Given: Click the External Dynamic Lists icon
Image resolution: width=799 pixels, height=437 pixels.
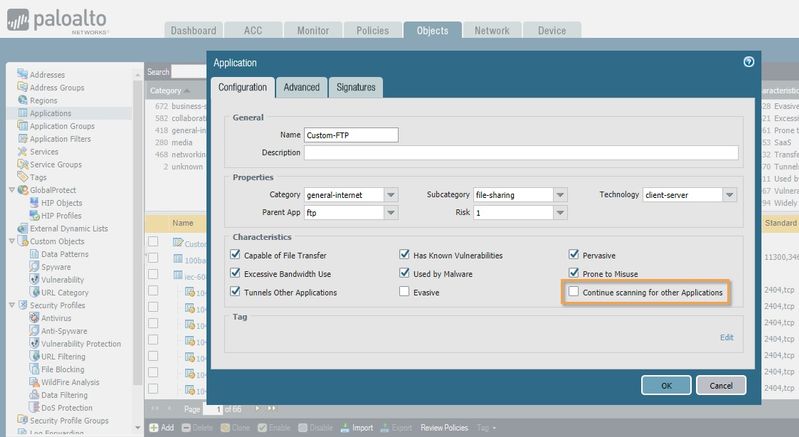Looking at the screenshot, I should click(22, 228).
